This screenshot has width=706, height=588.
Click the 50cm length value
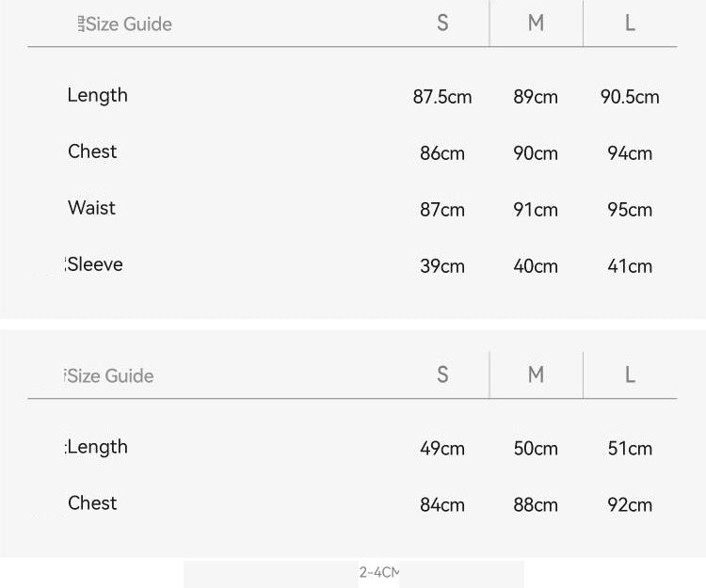coord(536,449)
